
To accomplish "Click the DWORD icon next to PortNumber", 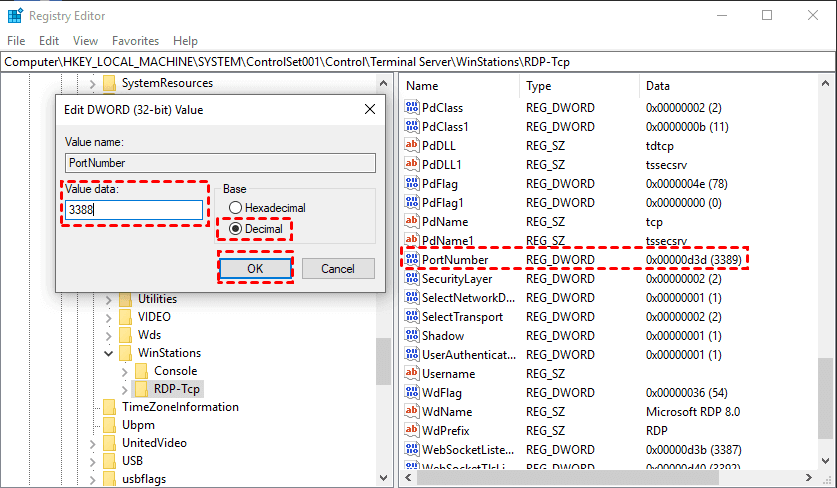I will click(412, 260).
